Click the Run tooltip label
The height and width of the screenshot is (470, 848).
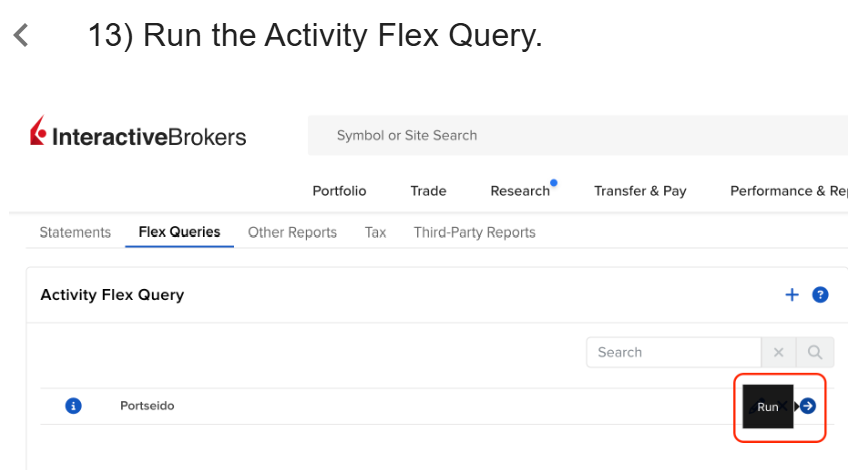click(767, 407)
